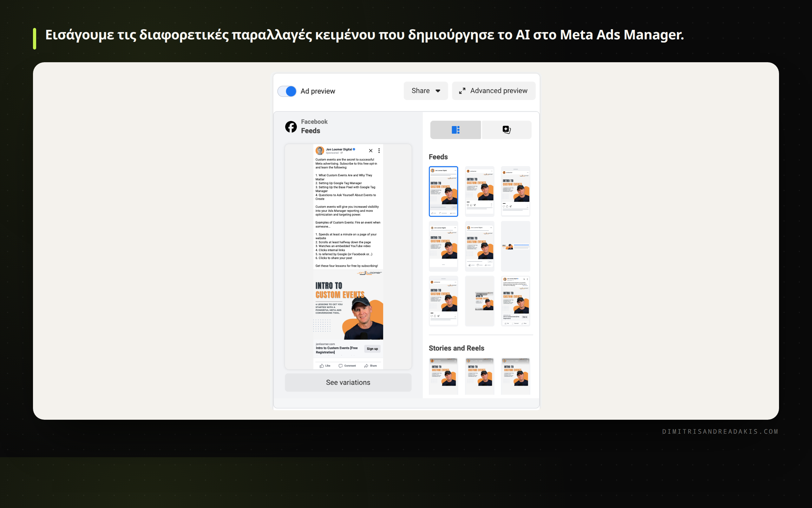
Task: Click the Facebook logo icon
Action: (x=291, y=127)
